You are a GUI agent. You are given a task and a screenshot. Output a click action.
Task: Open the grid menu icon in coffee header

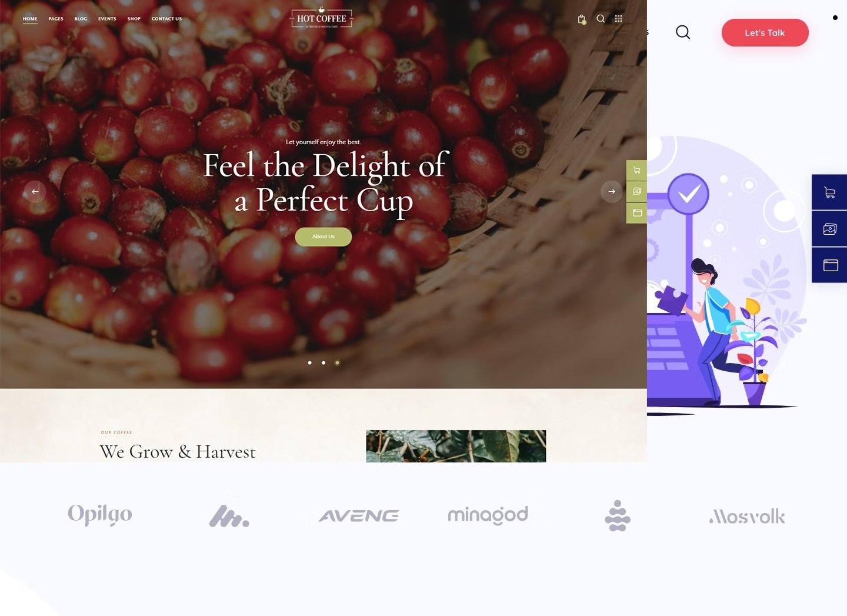tap(618, 18)
